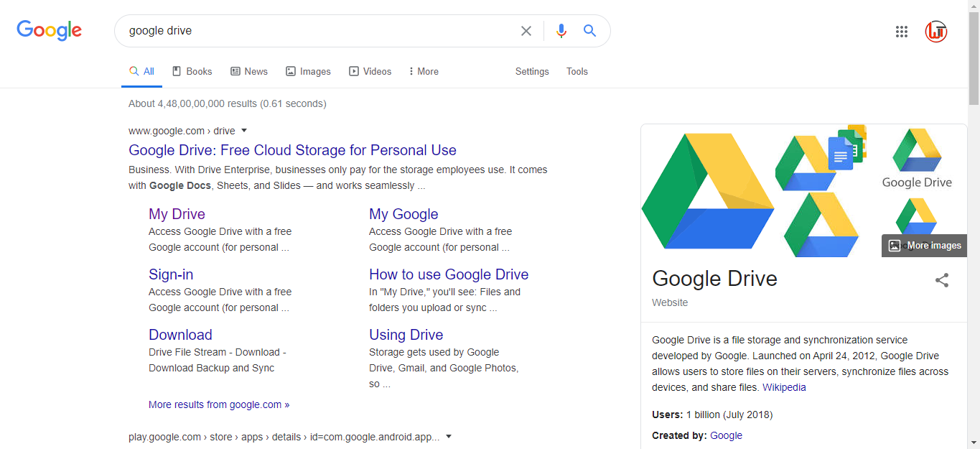Open the Google apps grid
The image size is (980, 449).
point(902,32)
